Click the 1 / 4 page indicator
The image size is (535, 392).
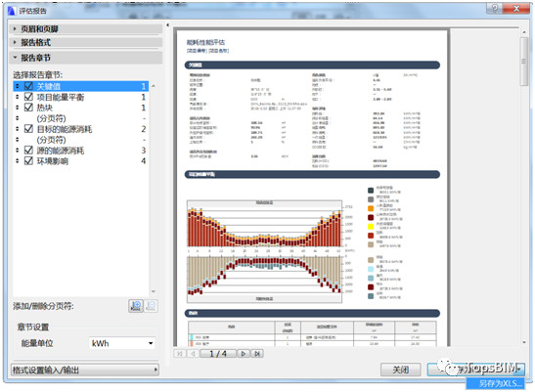pyautogui.click(x=218, y=354)
